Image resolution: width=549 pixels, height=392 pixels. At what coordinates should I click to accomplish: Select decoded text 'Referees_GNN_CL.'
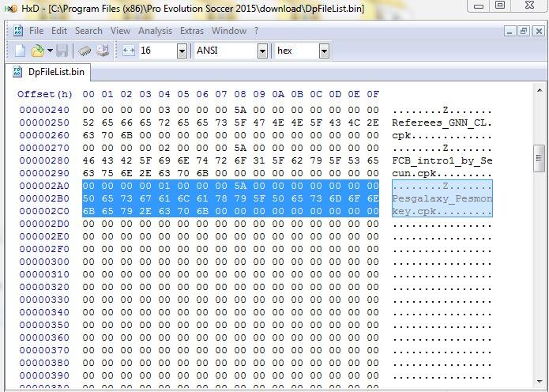(442, 123)
